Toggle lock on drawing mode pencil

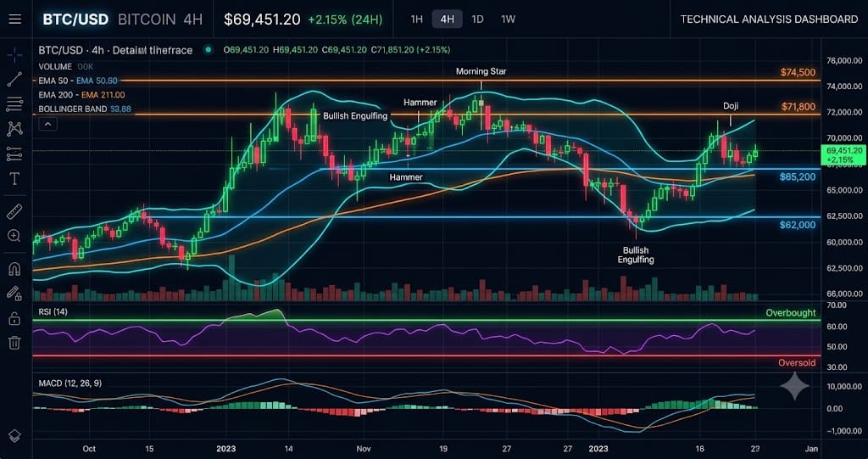pyautogui.click(x=15, y=293)
